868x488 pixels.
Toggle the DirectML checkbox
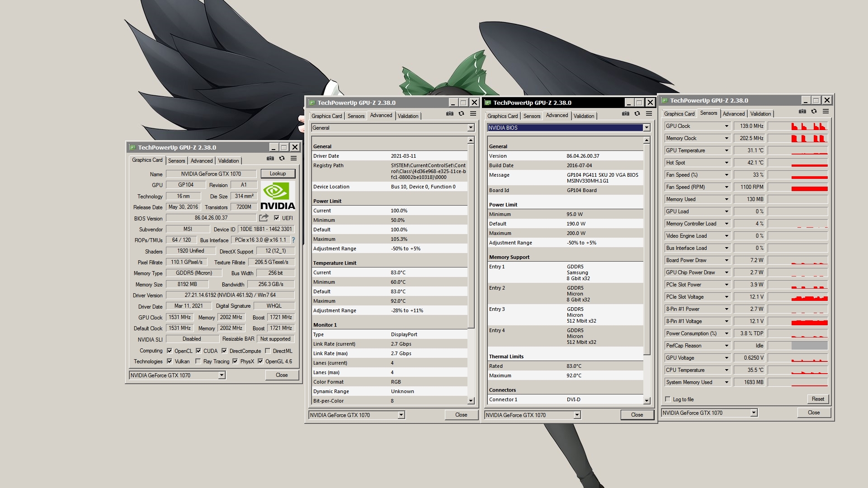point(268,351)
